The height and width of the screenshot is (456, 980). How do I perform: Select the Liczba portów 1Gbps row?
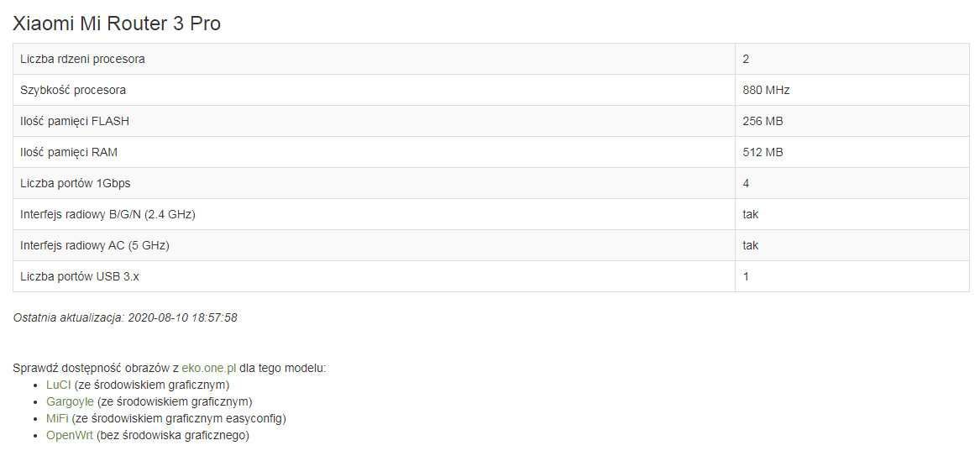point(490,183)
